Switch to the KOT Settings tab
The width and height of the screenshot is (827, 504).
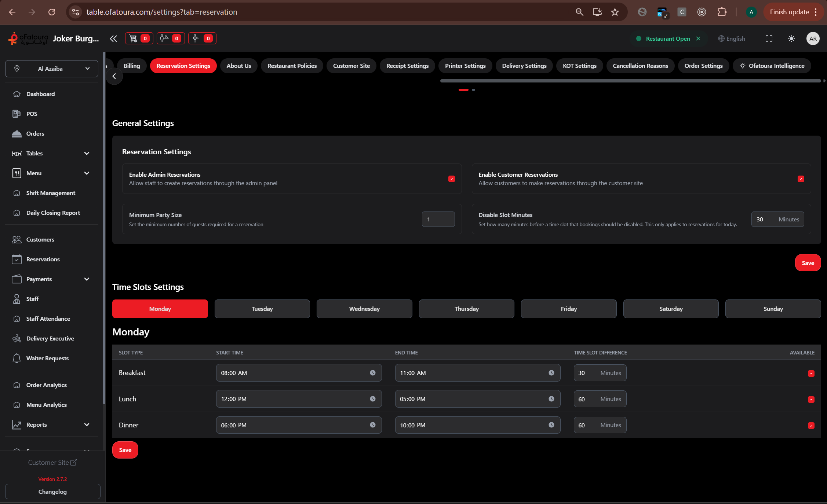(580, 66)
